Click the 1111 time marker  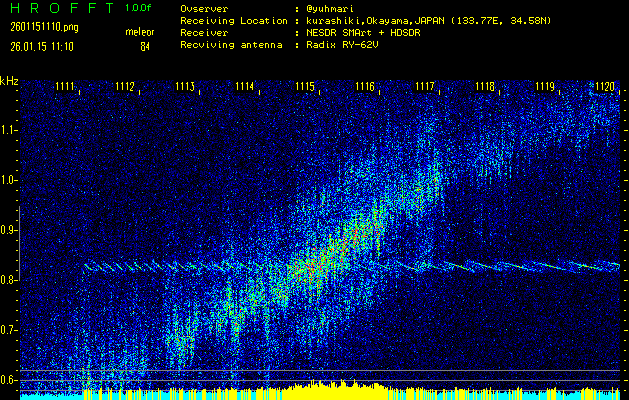pyautogui.click(x=65, y=88)
